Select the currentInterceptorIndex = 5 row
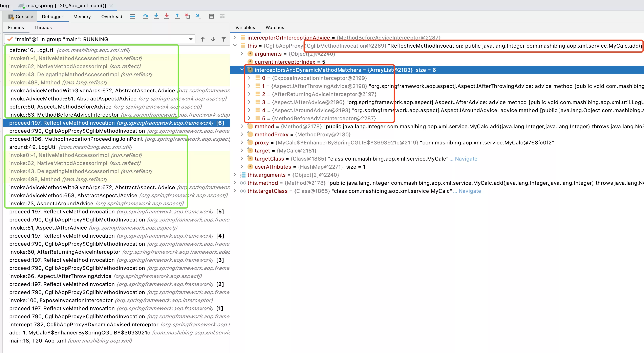Screen dimensions: 644x353 (x=437, y=62)
